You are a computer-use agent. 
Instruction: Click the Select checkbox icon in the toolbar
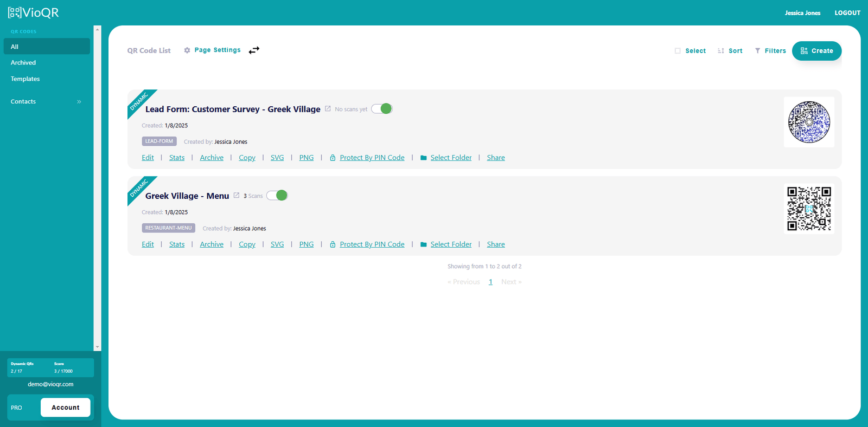point(678,50)
